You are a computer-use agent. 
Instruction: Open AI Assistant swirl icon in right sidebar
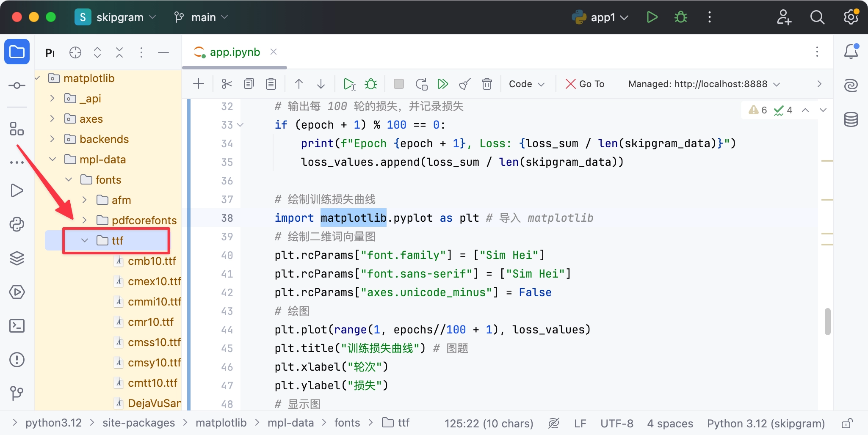click(x=851, y=85)
